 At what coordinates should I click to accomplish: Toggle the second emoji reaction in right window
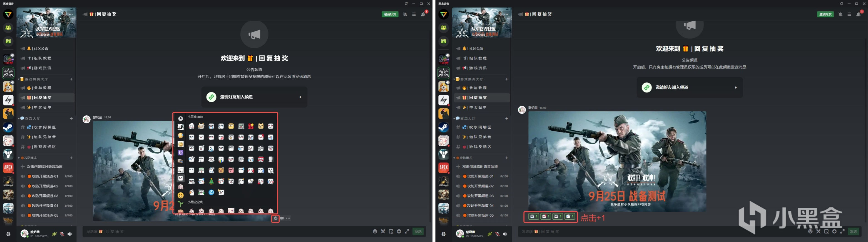(x=546, y=217)
